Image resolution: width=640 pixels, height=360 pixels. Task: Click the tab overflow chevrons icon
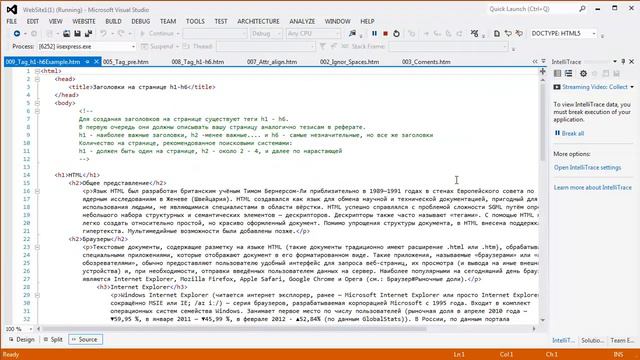click(535, 61)
